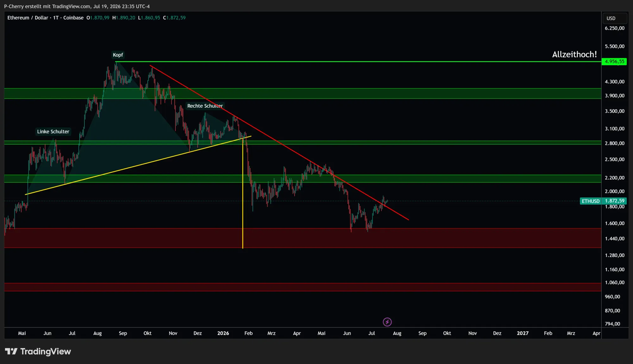Click the 2.500,00 price axis label

[614, 160]
